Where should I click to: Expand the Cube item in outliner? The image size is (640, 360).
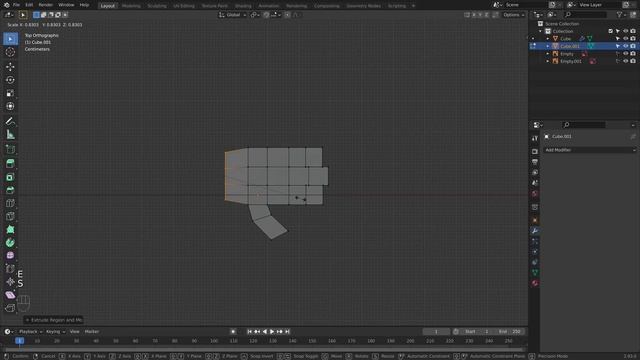click(x=548, y=38)
